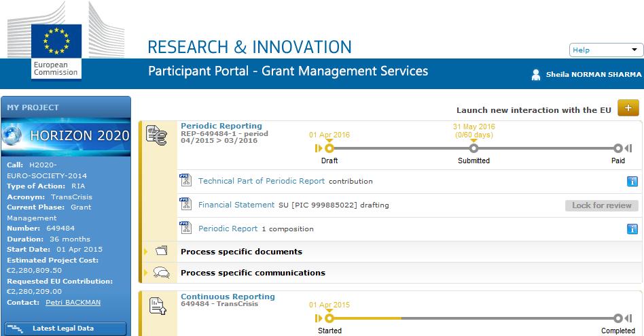Open Process specific documents section
The width and height of the screenshot is (644, 336).
242,252
